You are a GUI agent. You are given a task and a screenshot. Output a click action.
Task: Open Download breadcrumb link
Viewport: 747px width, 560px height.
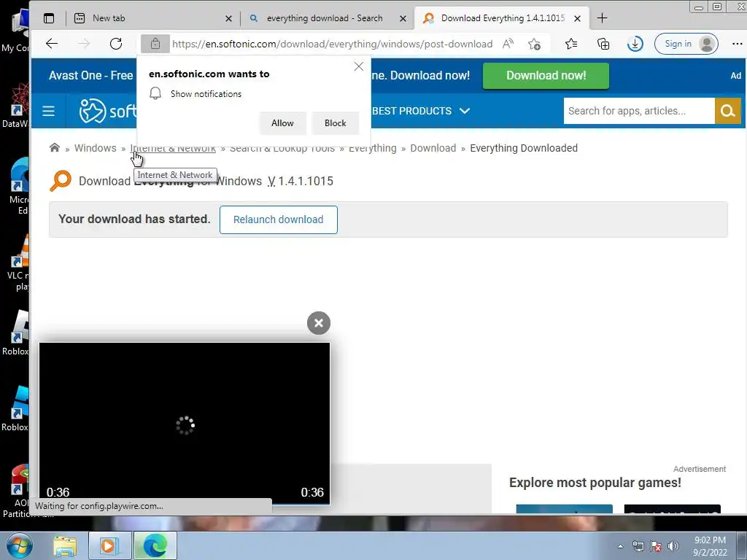[x=433, y=148]
